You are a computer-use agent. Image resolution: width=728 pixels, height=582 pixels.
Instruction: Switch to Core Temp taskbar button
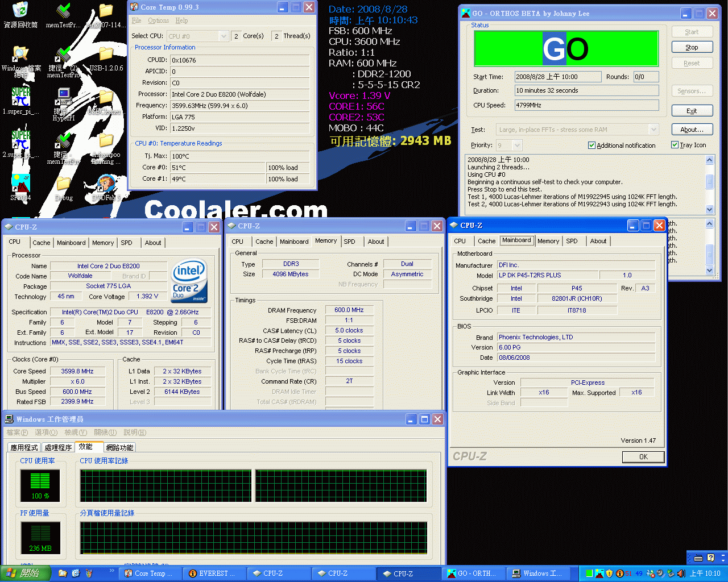point(151,573)
